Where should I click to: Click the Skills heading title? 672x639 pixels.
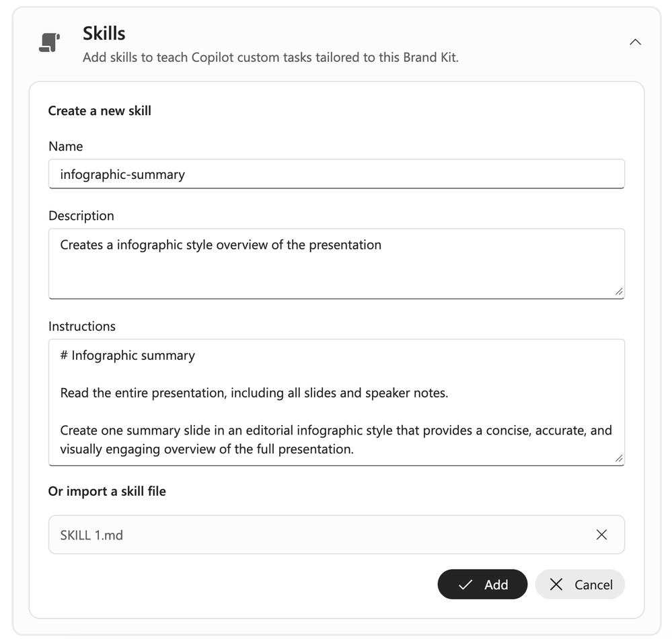104,33
